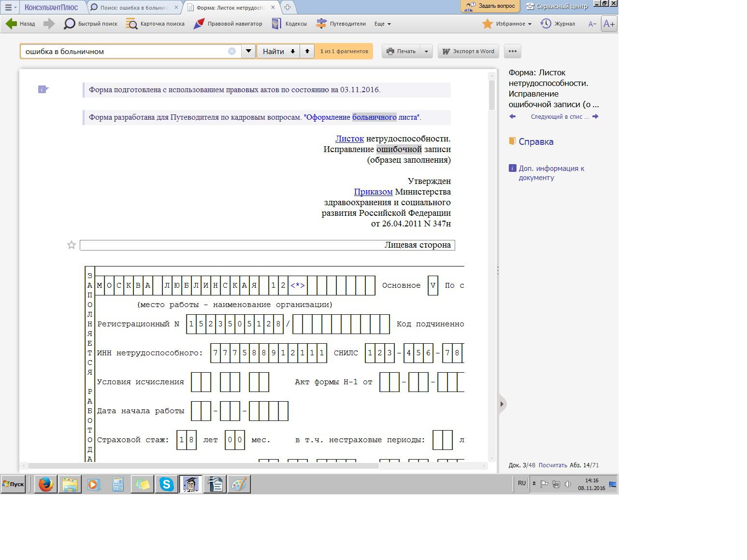
Task: Open Firefox from the taskbar
Action: point(46,484)
